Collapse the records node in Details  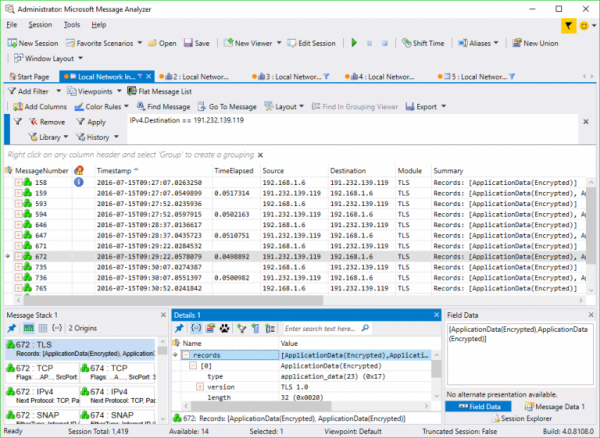coord(186,355)
